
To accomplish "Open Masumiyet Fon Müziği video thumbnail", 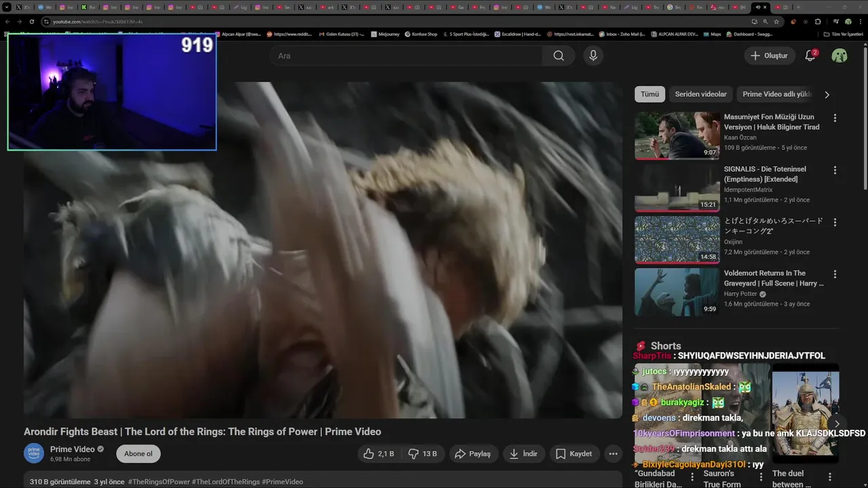I will [677, 136].
